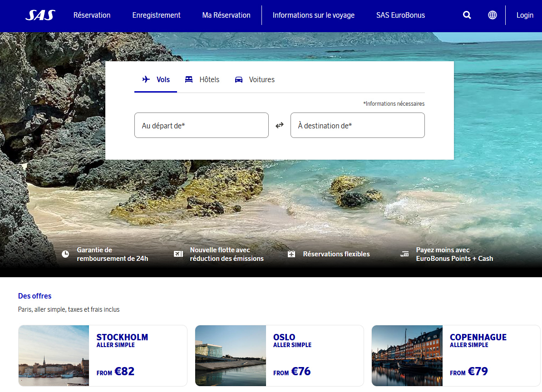Screen dimensions: 542x392
Task: Click the coins icon for EuroBonus Points + Cash
Action: click(x=404, y=254)
